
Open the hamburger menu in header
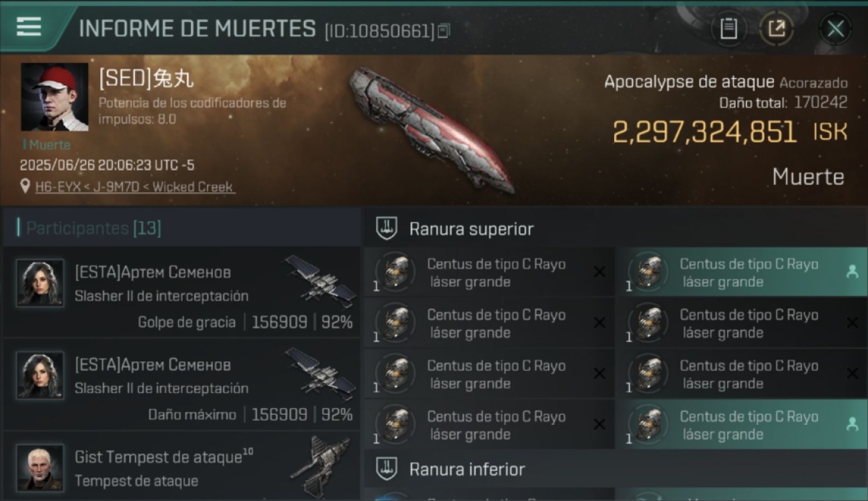[x=29, y=27]
